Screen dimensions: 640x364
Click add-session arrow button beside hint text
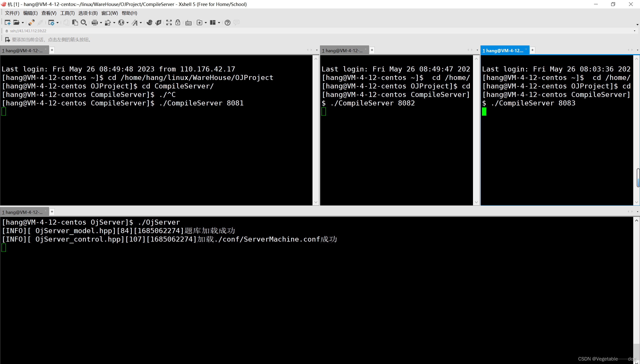click(x=7, y=39)
